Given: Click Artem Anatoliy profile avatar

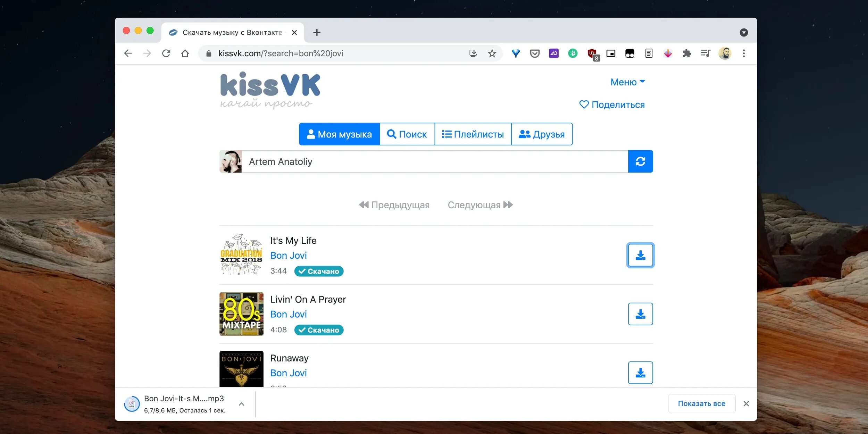Looking at the screenshot, I should [231, 161].
